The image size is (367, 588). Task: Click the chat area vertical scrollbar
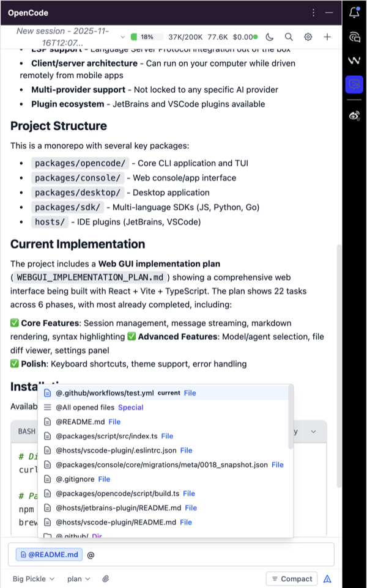(339, 366)
